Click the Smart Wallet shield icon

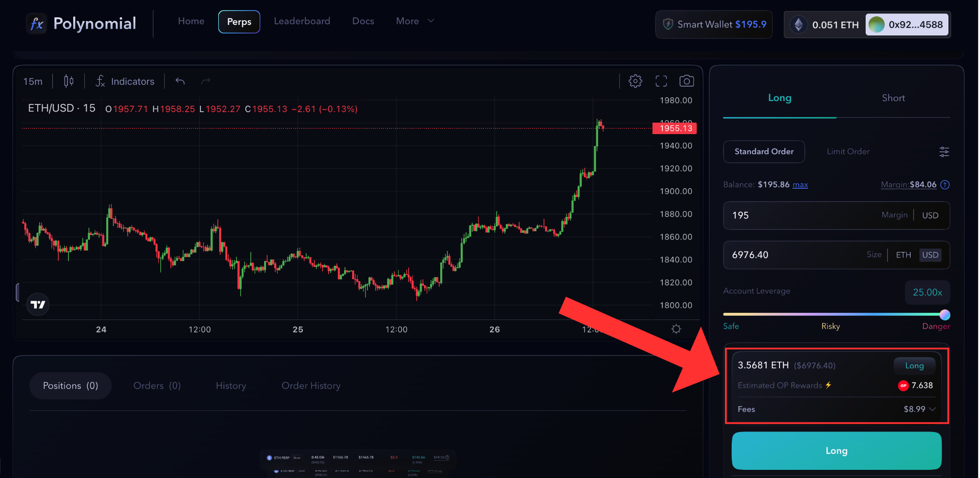point(668,24)
